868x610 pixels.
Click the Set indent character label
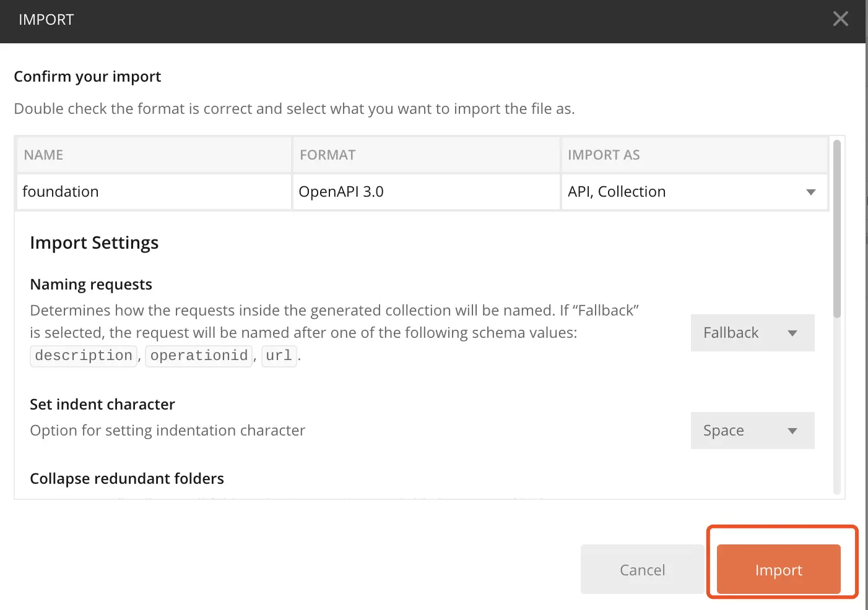tap(102, 405)
